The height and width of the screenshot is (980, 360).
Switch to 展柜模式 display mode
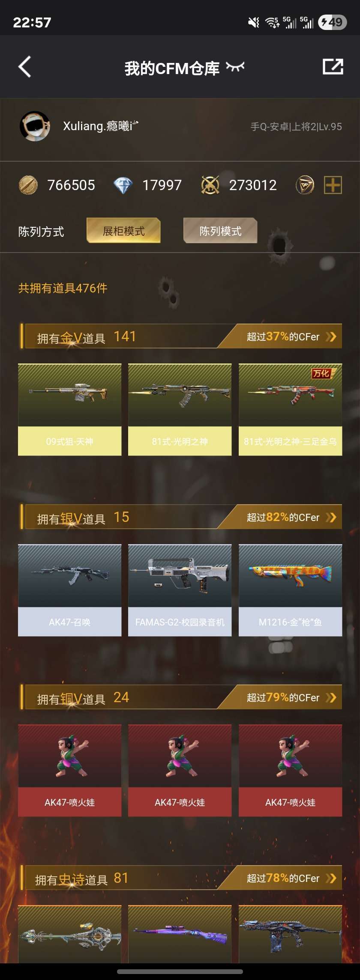pyautogui.click(x=123, y=231)
